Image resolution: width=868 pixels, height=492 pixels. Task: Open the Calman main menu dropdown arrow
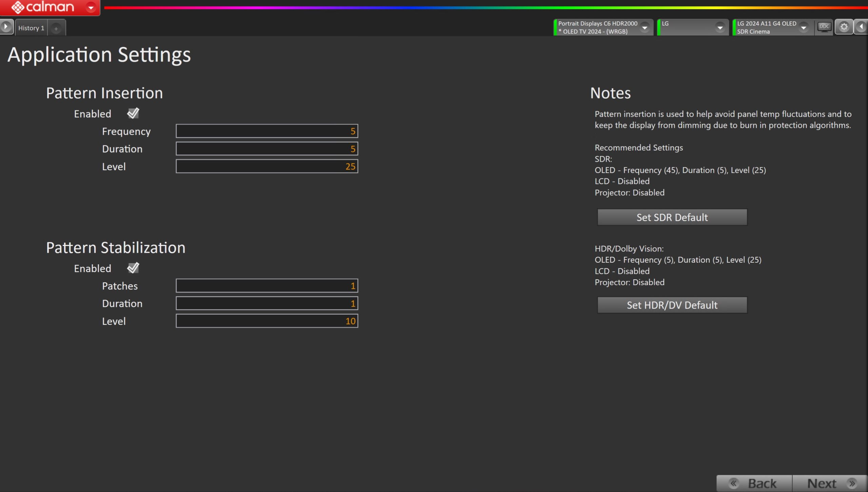point(91,7)
